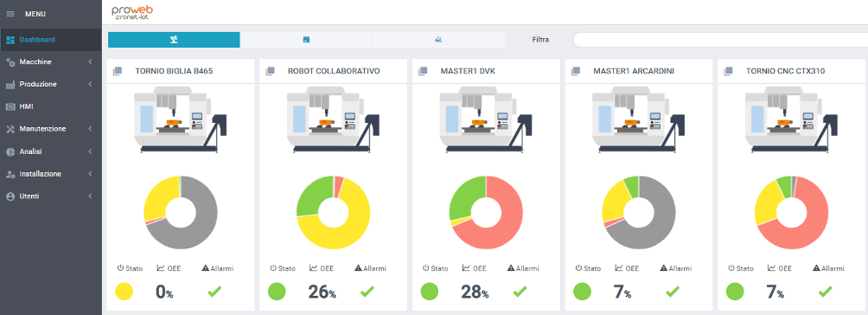
Task: Click the Allarmi checkmark on TORNIO CNC CTX310 card
Action: pyautogui.click(x=826, y=291)
